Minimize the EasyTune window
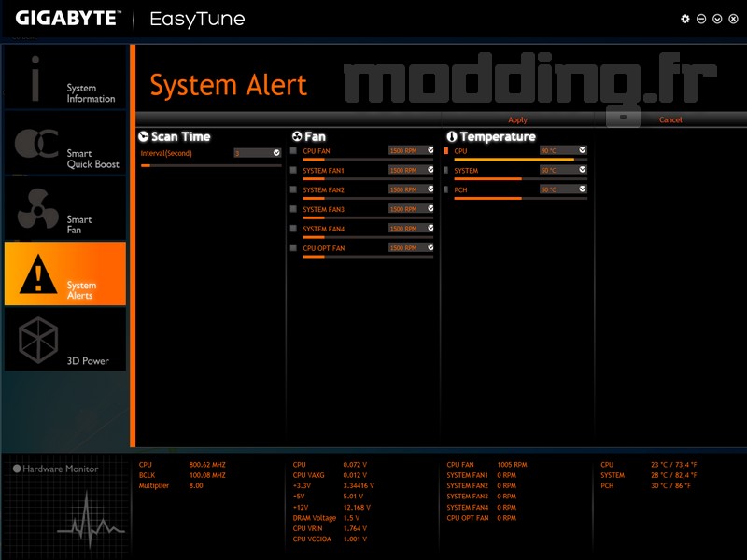The height and width of the screenshot is (560, 747). point(701,19)
